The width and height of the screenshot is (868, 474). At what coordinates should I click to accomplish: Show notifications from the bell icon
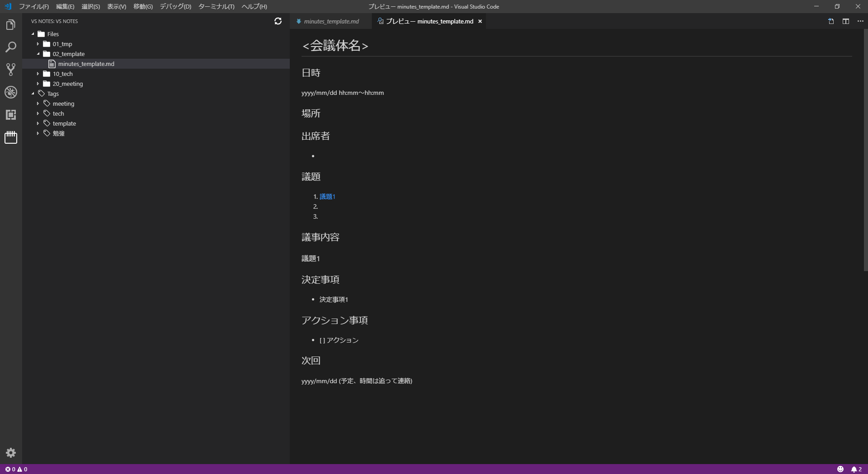click(x=857, y=469)
